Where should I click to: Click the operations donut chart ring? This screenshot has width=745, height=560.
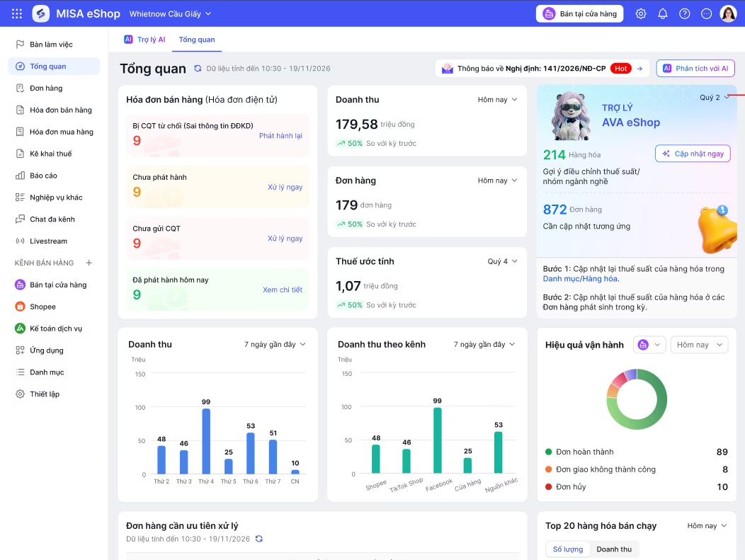tap(637, 399)
